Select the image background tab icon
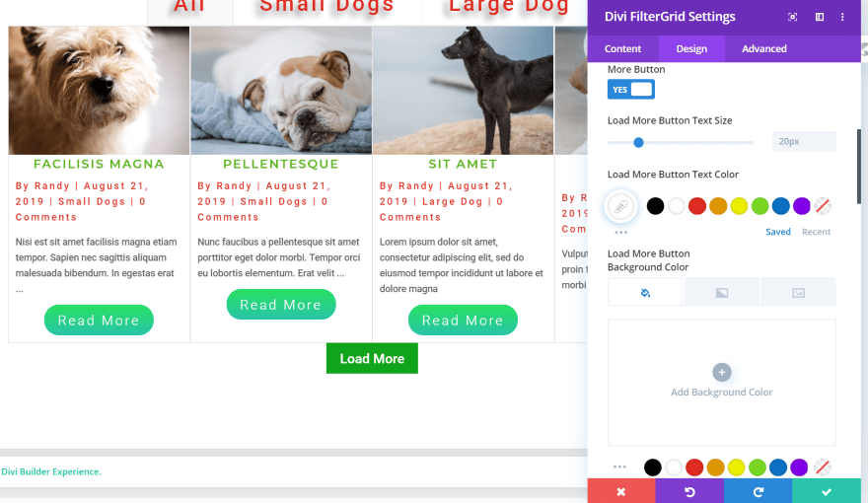 pyautogui.click(x=798, y=292)
